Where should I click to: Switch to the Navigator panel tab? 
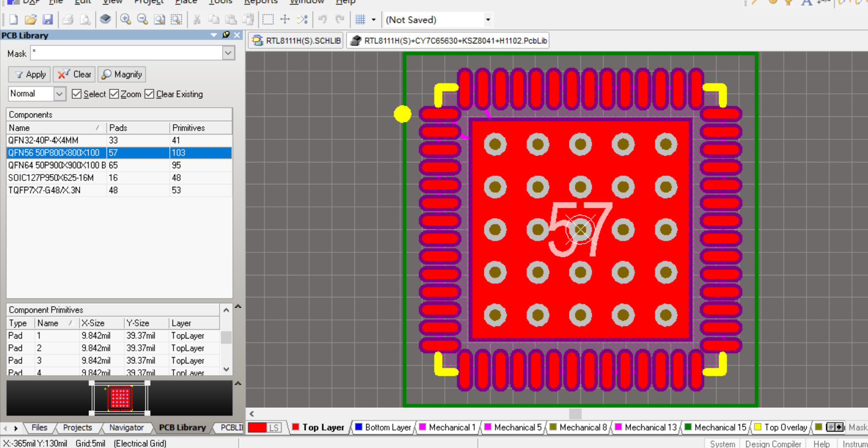tap(126, 427)
